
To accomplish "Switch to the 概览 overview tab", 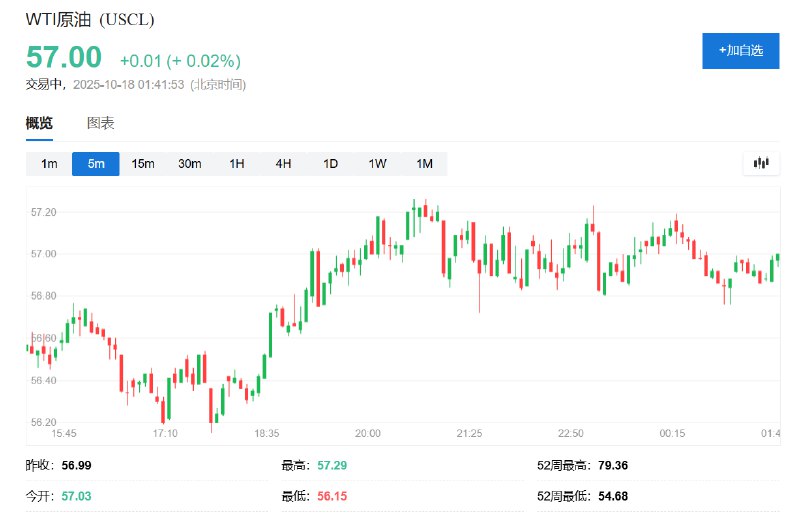I will [x=39, y=123].
